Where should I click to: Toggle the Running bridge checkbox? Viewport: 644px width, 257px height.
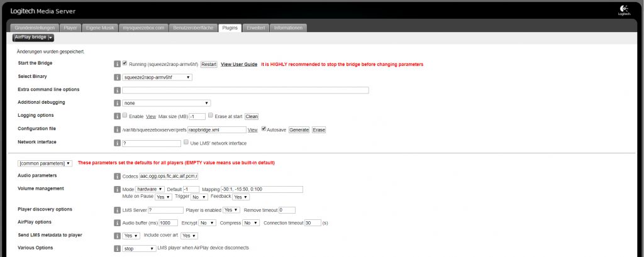(125, 63)
